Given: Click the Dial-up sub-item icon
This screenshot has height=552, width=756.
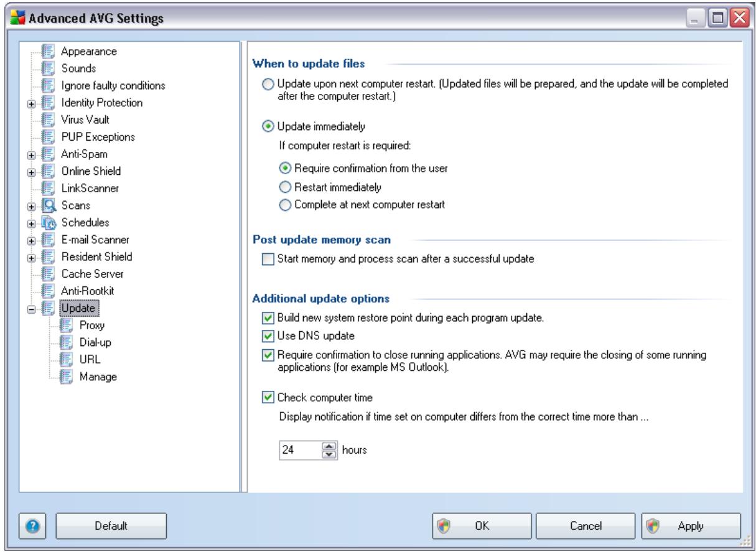Looking at the screenshot, I should (x=67, y=342).
